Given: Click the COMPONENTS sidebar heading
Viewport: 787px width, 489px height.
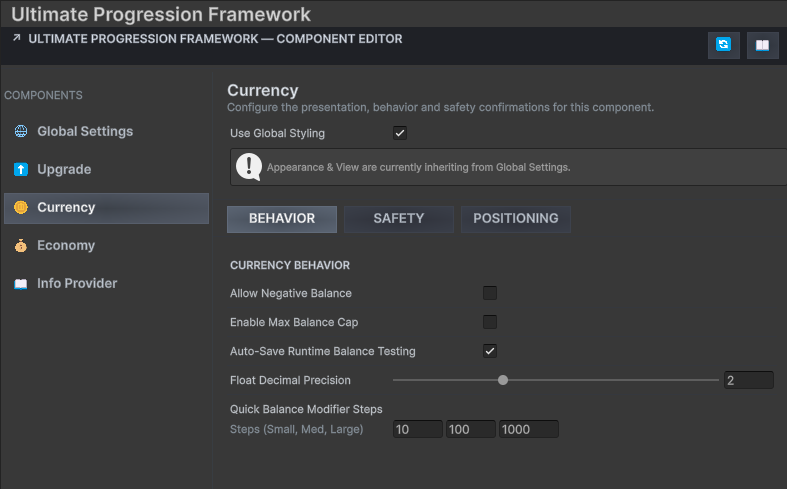Looking at the screenshot, I should pyautogui.click(x=43, y=95).
